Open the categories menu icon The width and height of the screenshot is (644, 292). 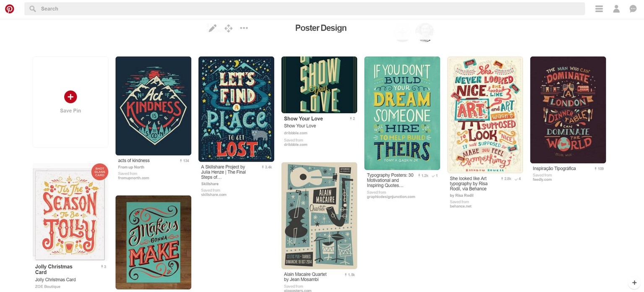599,9
